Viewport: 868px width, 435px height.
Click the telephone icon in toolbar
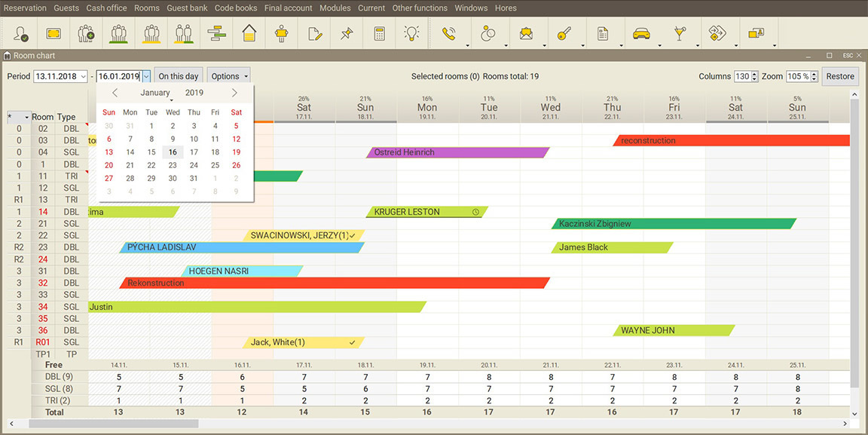pyautogui.click(x=449, y=34)
